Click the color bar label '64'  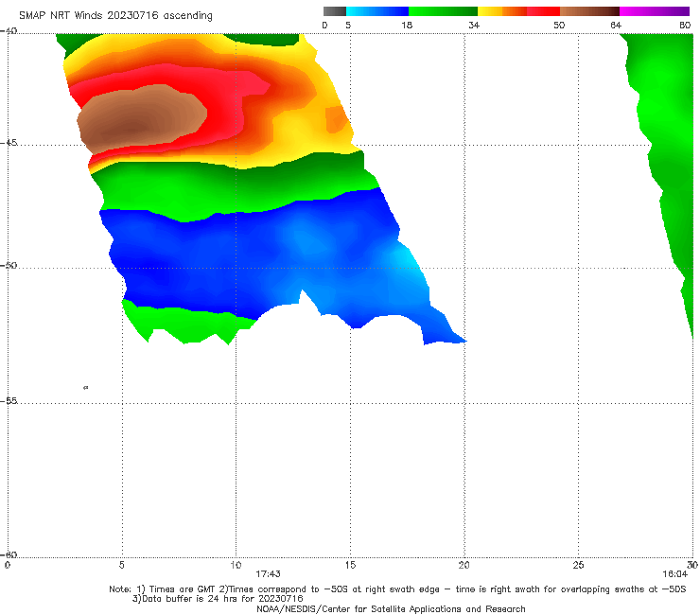[x=616, y=25]
